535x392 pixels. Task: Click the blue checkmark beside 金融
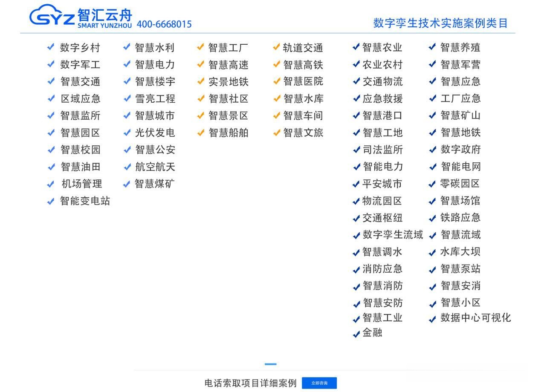[x=356, y=334]
